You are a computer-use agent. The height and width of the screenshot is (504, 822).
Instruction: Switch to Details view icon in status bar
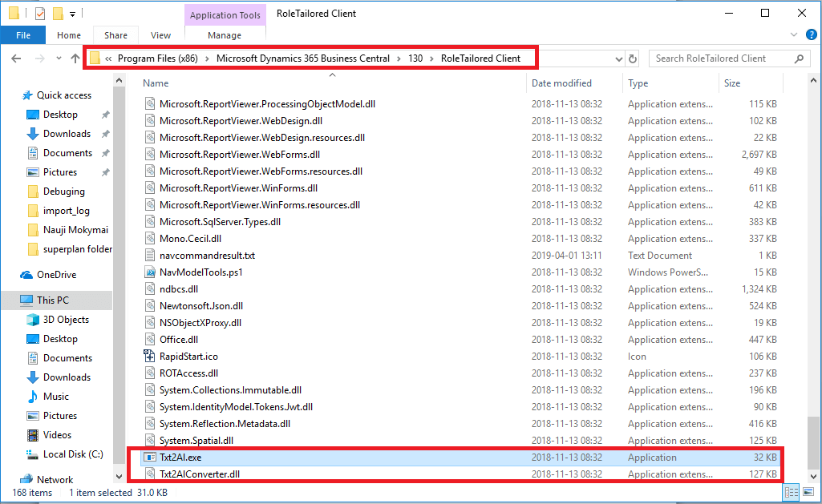pos(791,493)
